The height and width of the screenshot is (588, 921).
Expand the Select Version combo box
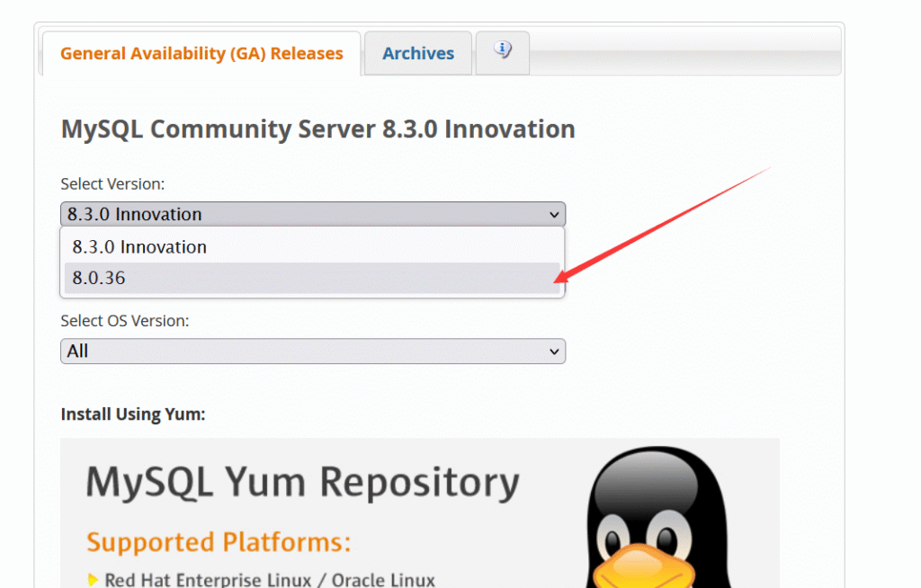click(x=312, y=214)
